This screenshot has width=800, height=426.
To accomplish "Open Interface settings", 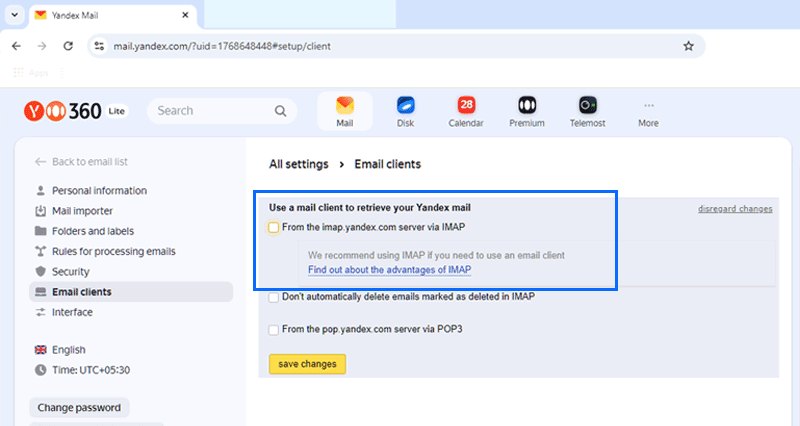I will (72, 312).
